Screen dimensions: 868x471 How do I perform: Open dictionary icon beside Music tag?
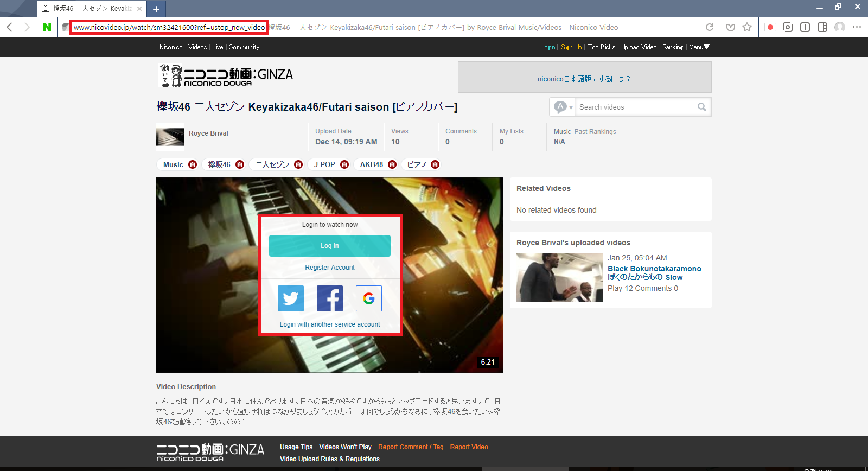[x=193, y=164]
